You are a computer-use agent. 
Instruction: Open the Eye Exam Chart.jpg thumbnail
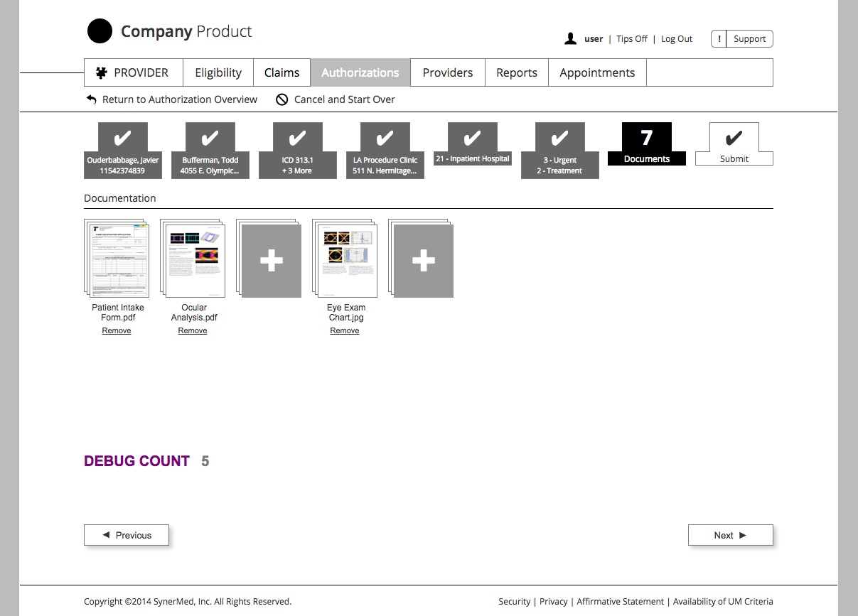click(346, 259)
